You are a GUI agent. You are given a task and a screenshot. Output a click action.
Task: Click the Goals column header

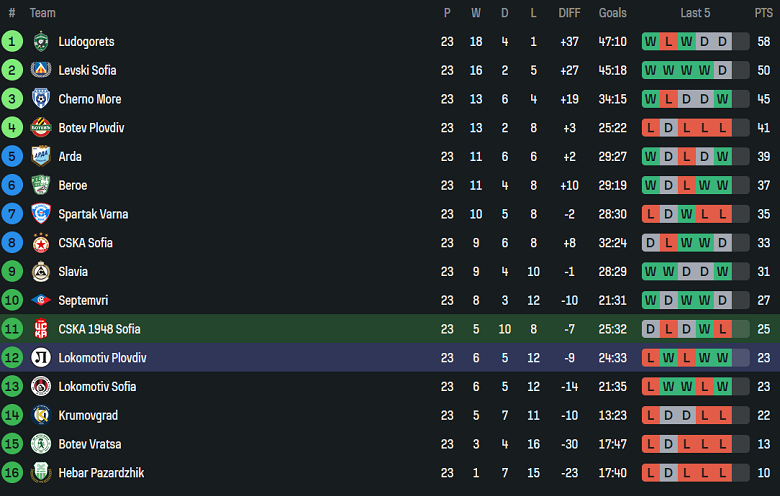tap(612, 13)
